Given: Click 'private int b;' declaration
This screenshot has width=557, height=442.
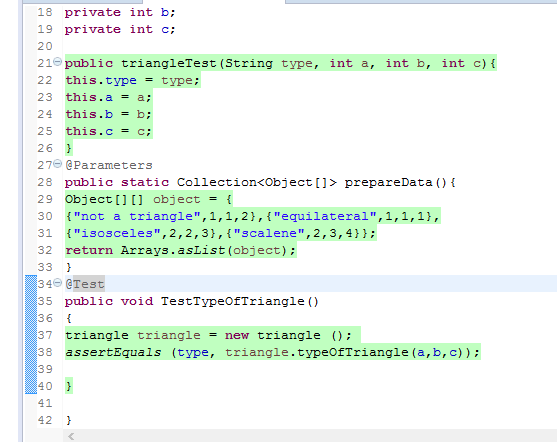Looking at the screenshot, I should click(120, 12).
